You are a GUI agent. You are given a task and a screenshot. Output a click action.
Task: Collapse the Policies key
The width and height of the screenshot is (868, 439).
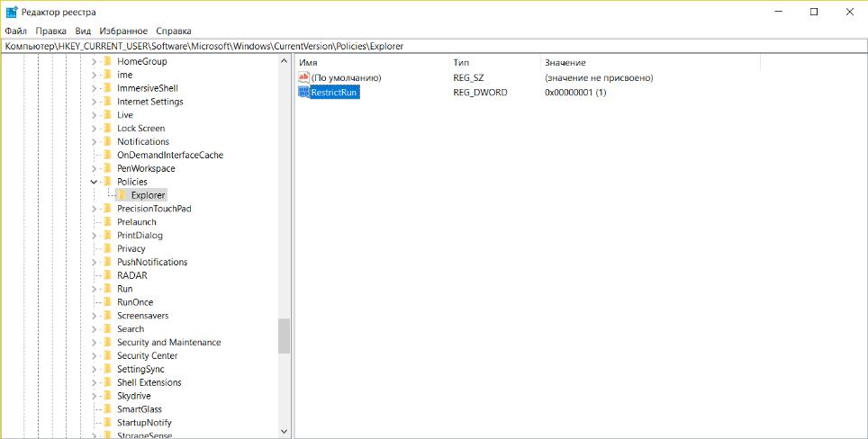(94, 182)
